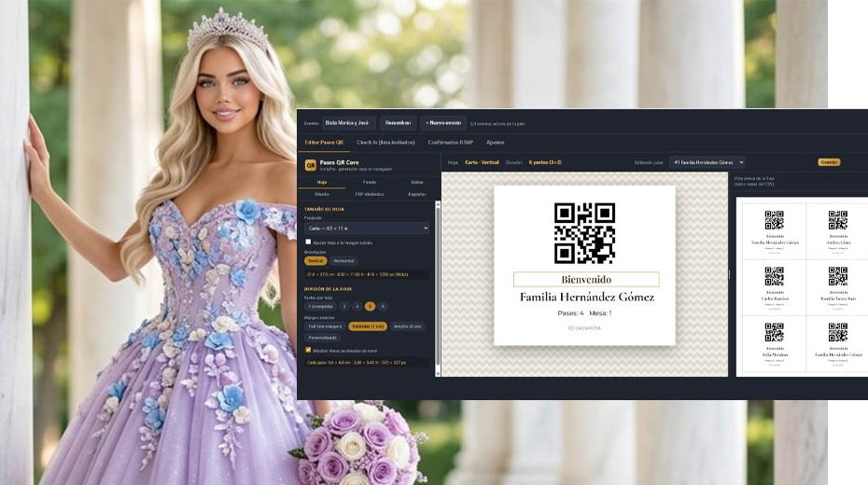The height and width of the screenshot is (485, 868).
Task: Click the Pases QR Core logo icon
Action: tap(310, 165)
